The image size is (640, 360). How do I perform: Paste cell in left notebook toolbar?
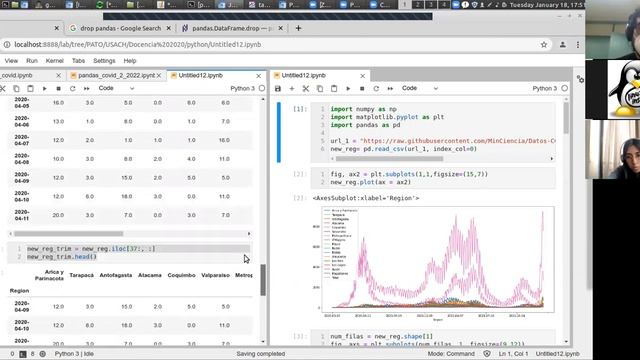point(30,89)
